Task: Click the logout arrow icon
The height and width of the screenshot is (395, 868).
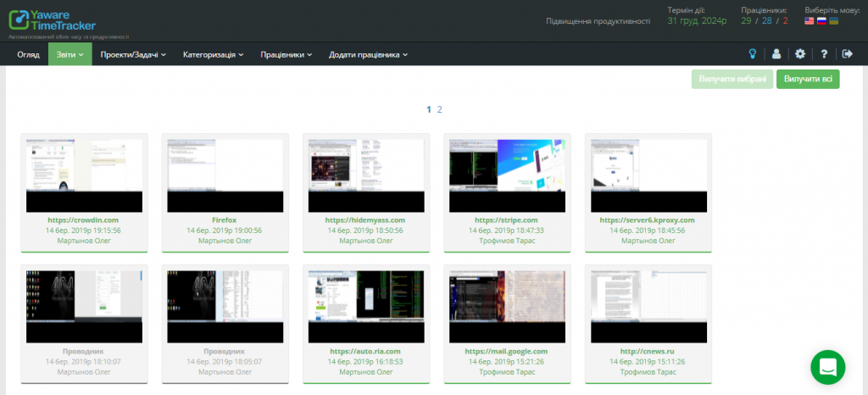Action: pos(847,54)
